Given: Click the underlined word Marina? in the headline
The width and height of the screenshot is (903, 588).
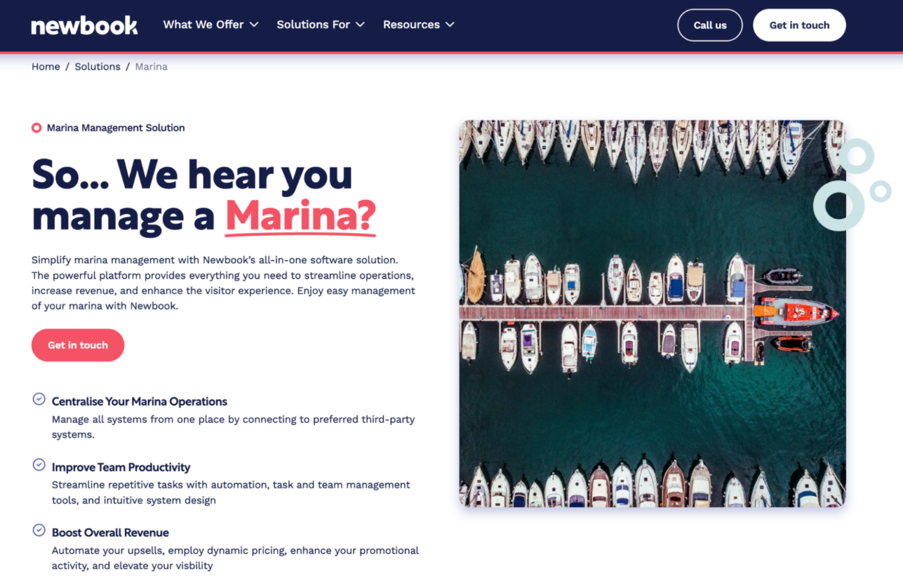Looking at the screenshot, I should click(x=300, y=216).
